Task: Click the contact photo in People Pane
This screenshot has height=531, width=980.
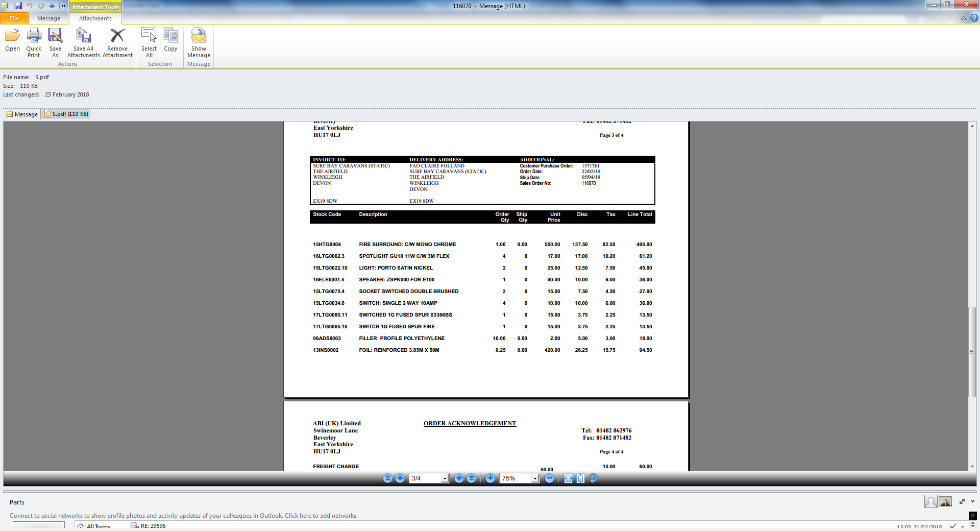Action: click(945, 502)
